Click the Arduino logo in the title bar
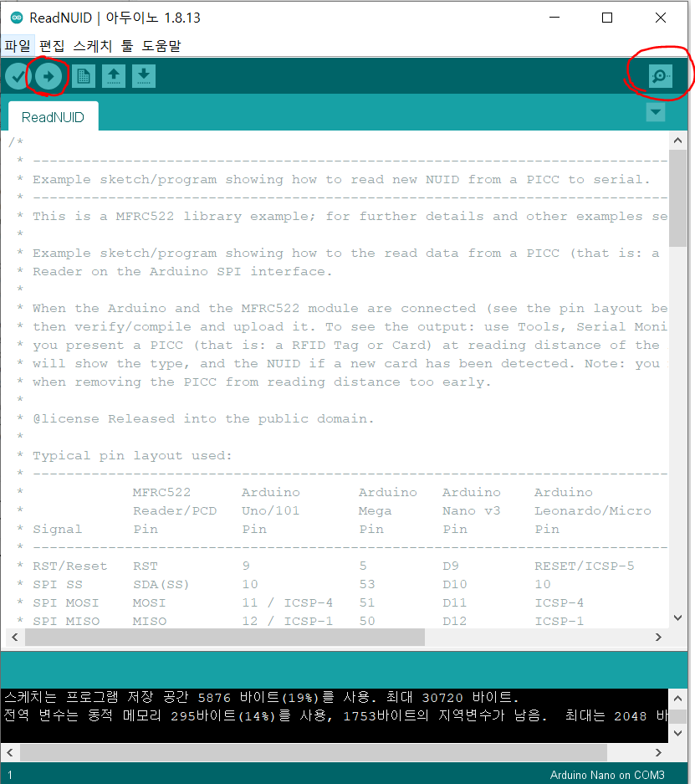Screen dimensions: 695x784 17,18
